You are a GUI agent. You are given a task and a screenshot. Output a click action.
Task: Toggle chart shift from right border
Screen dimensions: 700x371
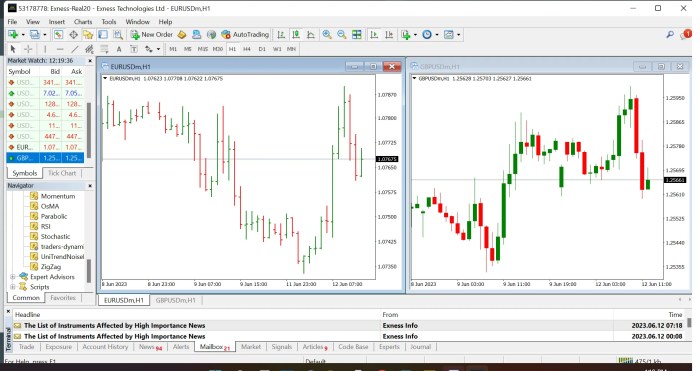(x=389, y=34)
